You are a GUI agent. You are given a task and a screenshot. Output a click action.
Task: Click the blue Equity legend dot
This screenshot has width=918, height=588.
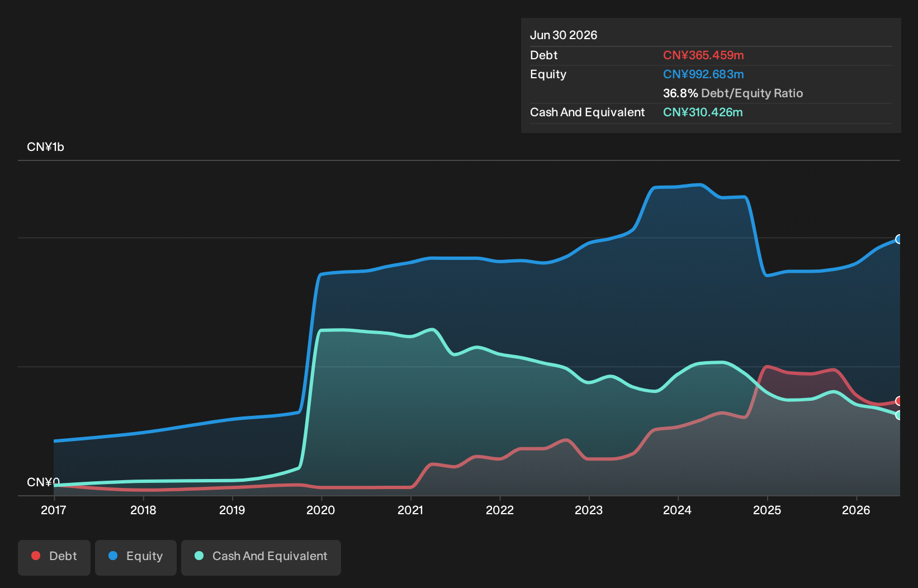(113, 556)
